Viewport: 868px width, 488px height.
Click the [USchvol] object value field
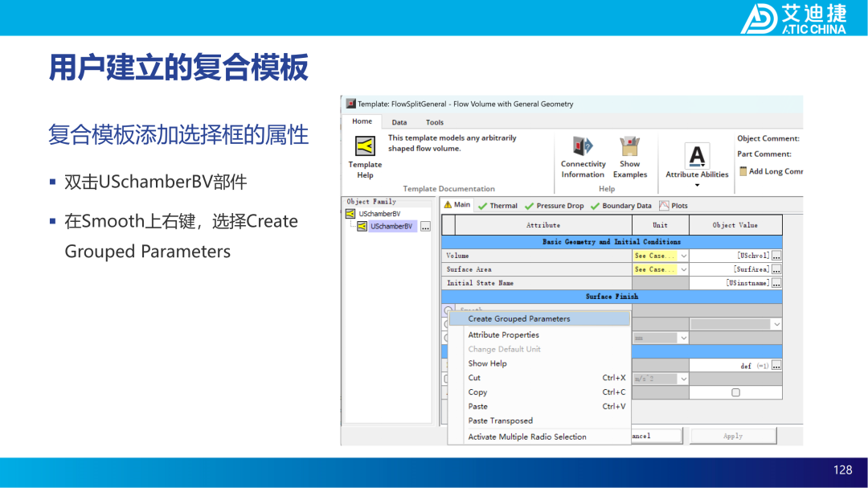[x=730, y=256]
